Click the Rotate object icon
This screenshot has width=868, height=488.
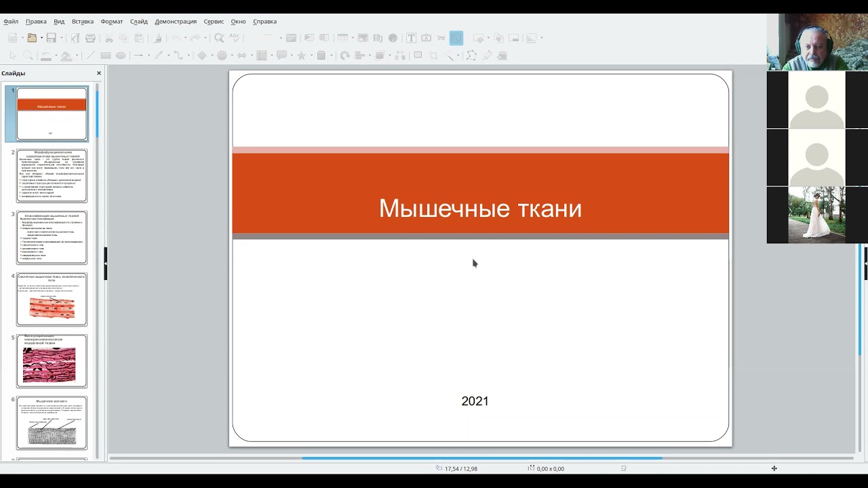pyautogui.click(x=344, y=56)
